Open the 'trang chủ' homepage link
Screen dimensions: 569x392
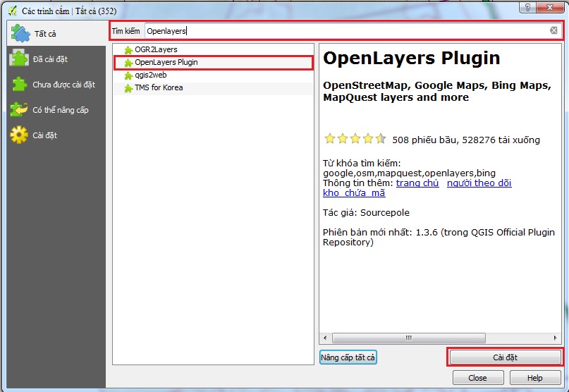pyautogui.click(x=417, y=183)
